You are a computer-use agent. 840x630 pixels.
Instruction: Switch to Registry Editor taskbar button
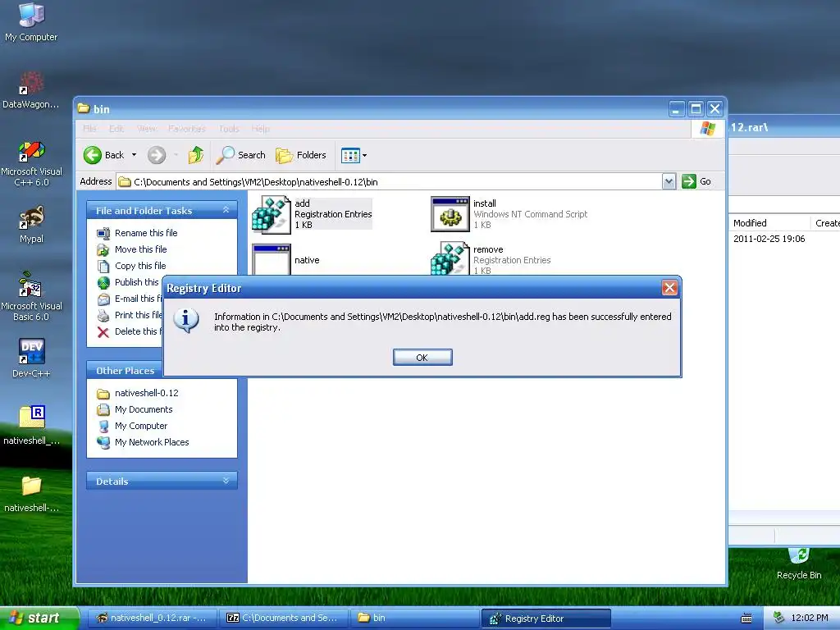[546, 619]
